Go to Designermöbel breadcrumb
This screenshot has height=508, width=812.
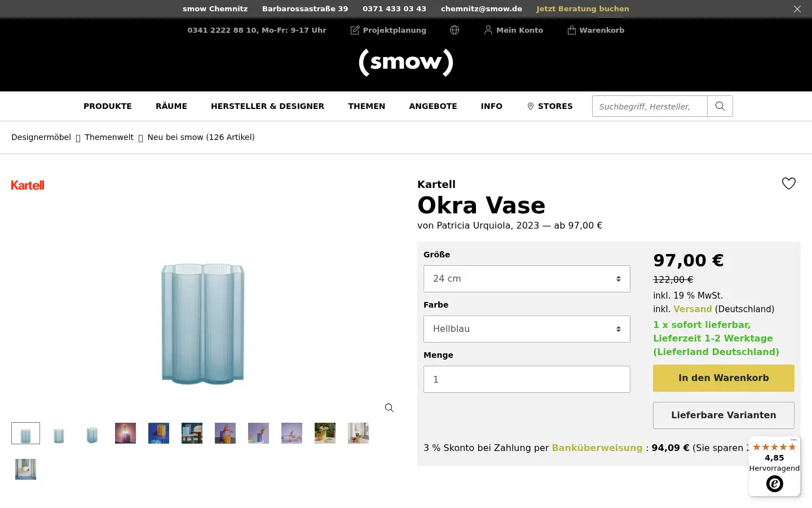point(41,137)
